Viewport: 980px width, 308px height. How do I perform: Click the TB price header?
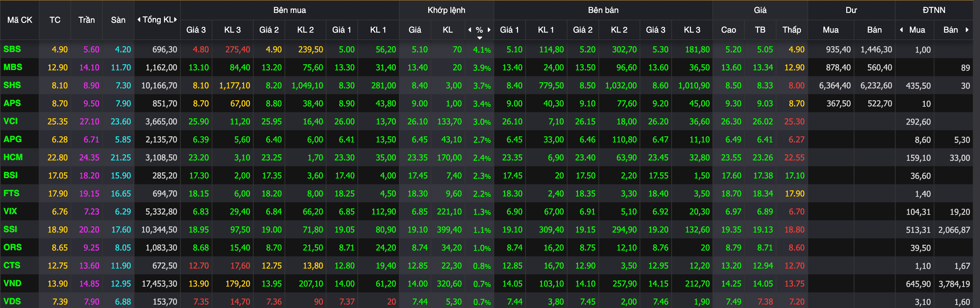coord(760,30)
